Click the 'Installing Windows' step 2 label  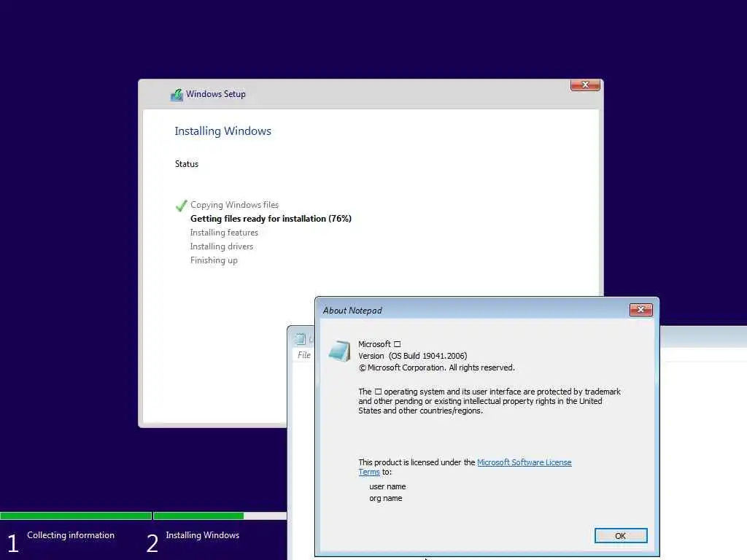click(203, 535)
